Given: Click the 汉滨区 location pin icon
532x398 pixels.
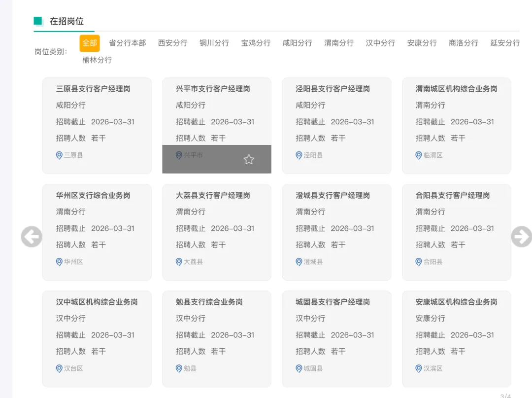Looking at the screenshot, I should click(x=419, y=368).
